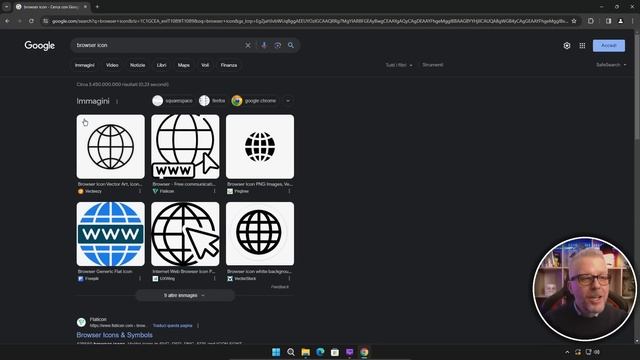Click the blue Accedi sign-in button
Viewport: 640px width, 360px height.
tap(609, 46)
